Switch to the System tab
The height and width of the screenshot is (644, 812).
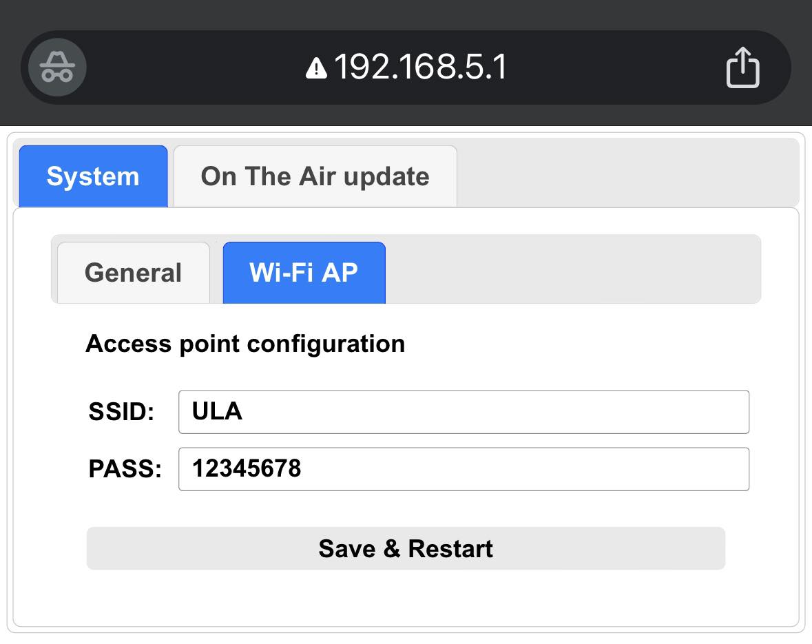click(x=93, y=176)
